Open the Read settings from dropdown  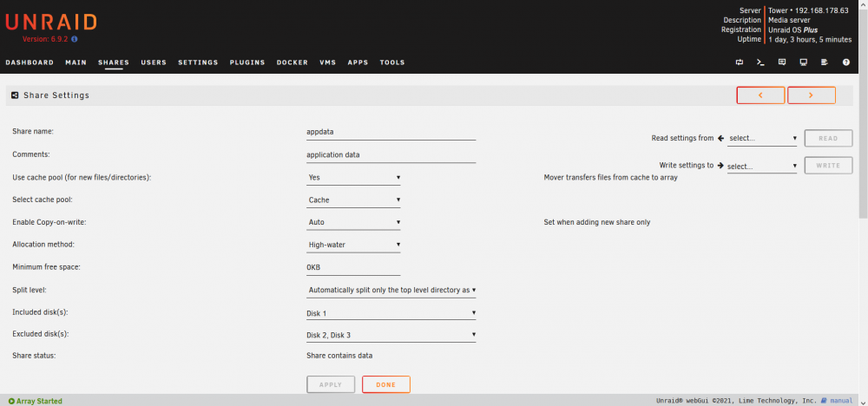[x=762, y=138]
